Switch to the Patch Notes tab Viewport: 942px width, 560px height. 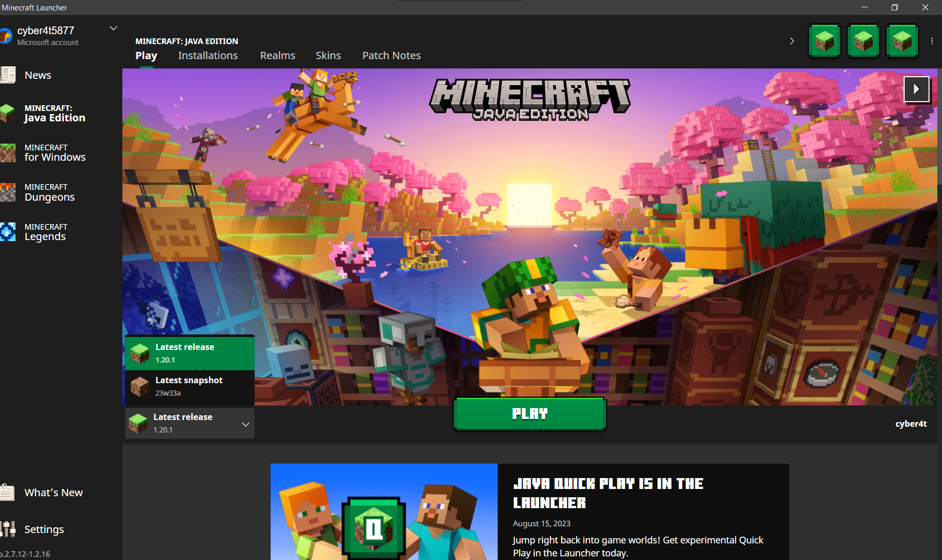tap(391, 55)
